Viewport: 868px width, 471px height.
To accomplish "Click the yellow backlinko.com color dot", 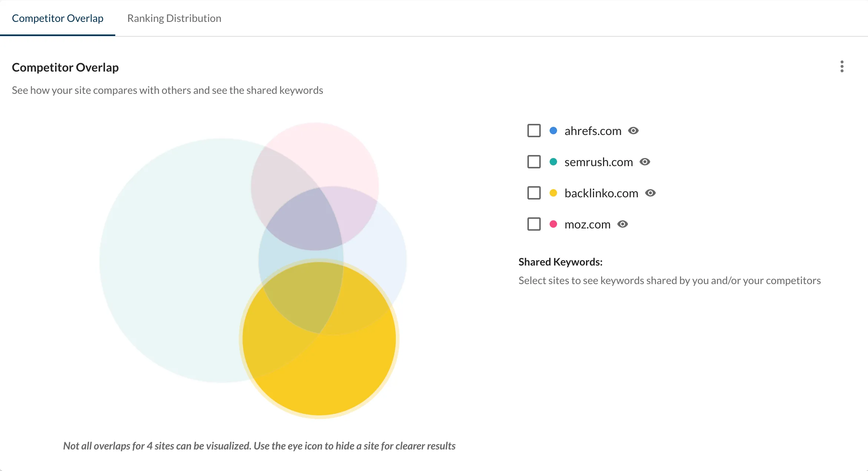I will point(553,193).
